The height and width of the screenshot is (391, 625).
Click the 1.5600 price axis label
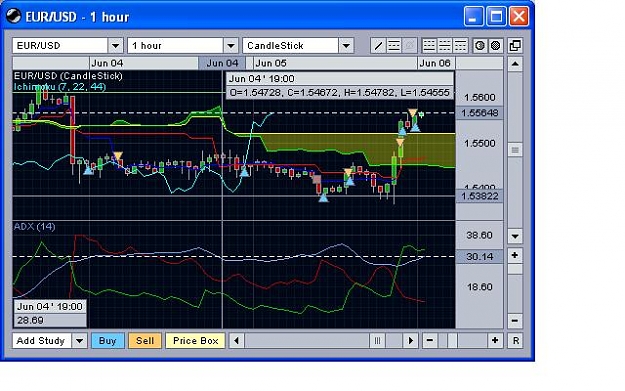point(480,98)
